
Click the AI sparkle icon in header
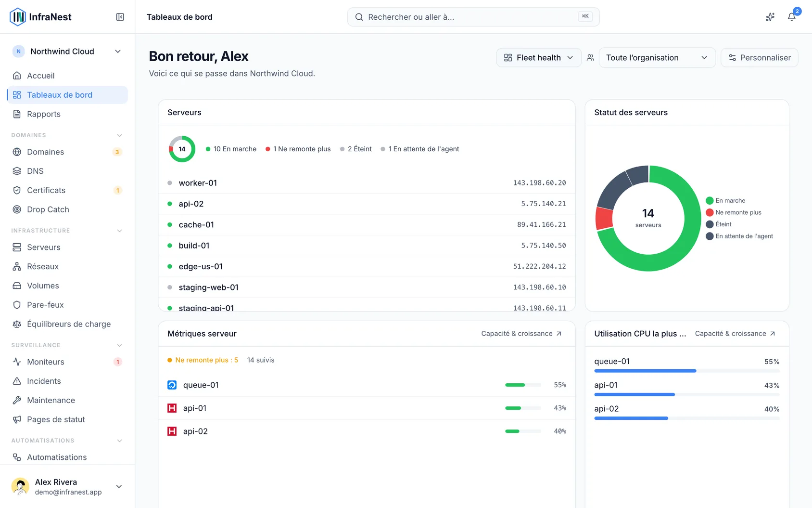click(770, 17)
